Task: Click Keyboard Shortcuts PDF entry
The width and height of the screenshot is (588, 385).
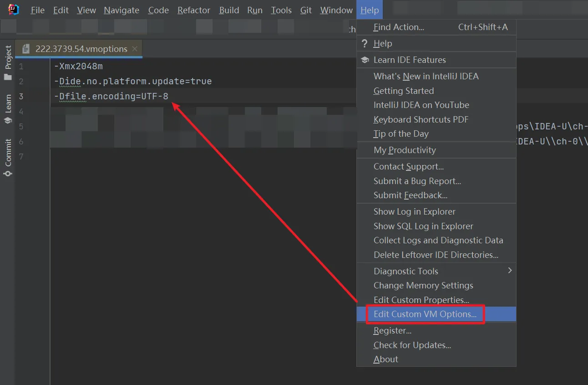Action: pyautogui.click(x=421, y=119)
